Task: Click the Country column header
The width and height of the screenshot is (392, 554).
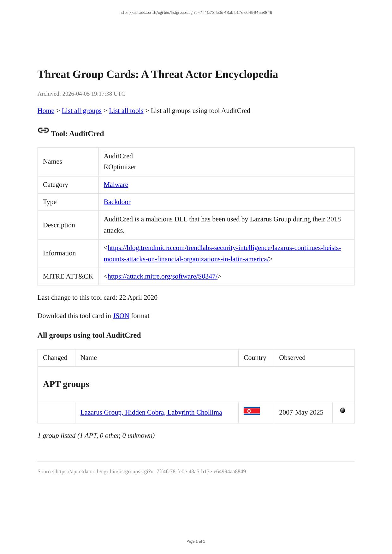Action: point(255,358)
